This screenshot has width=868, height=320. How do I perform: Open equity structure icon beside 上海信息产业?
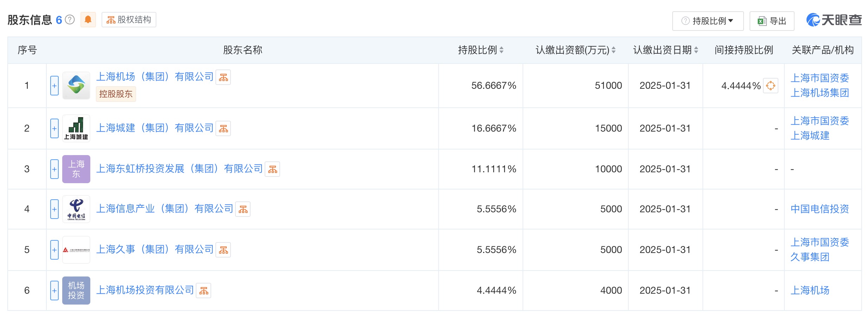click(243, 209)
